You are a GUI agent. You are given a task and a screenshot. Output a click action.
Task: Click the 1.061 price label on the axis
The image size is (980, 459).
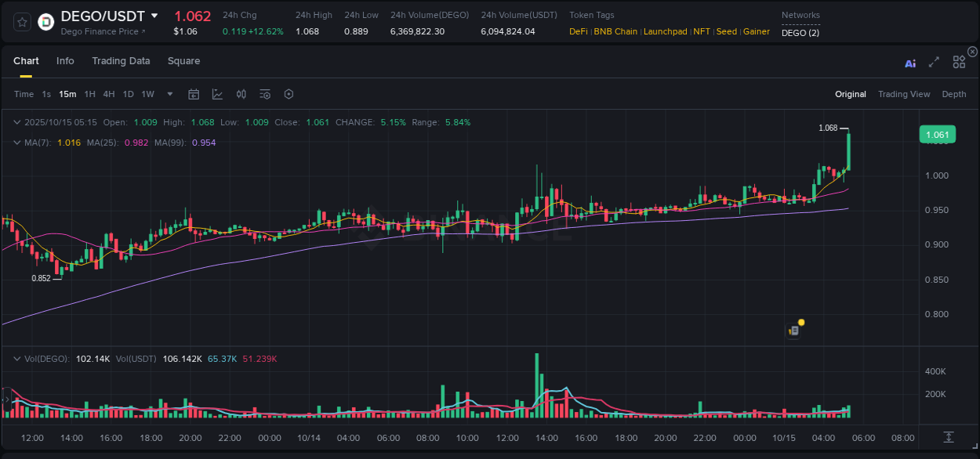click(937, 134)
